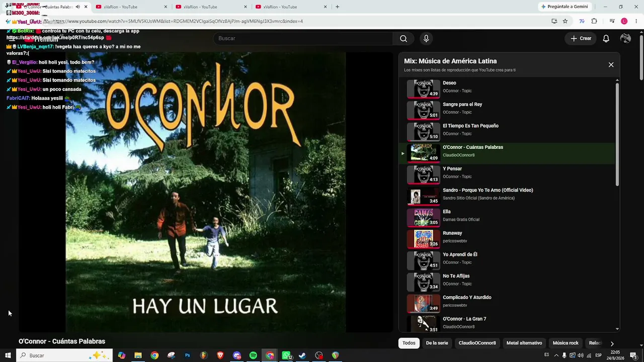Click the Windows taskbar Buscar search box
644x362 pixels.
(63, 355)
